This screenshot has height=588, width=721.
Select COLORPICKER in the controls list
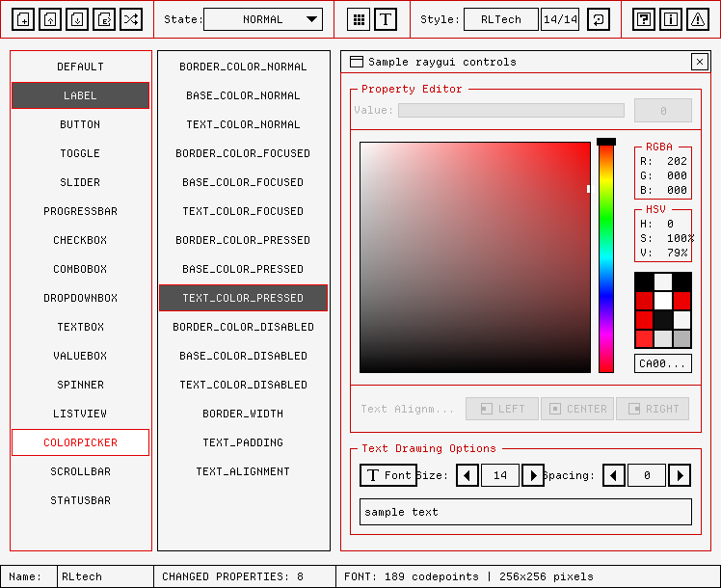click(x=81, y=442)
